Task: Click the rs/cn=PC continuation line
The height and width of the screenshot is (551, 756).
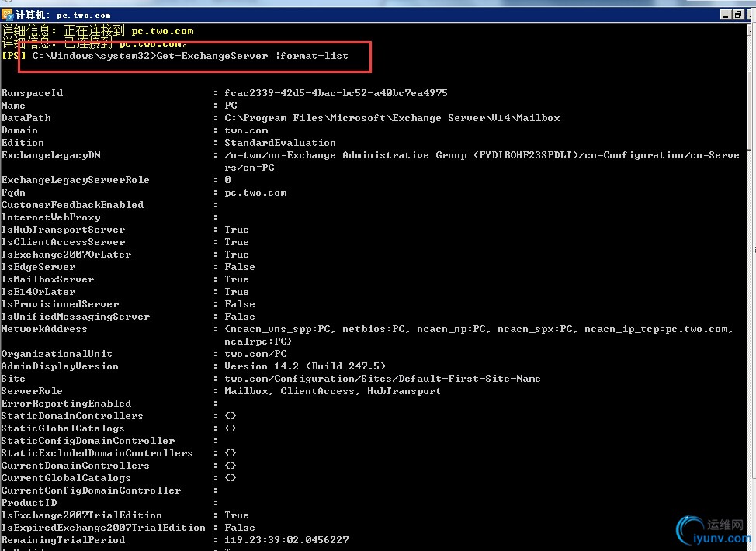Action: (249, 168)
